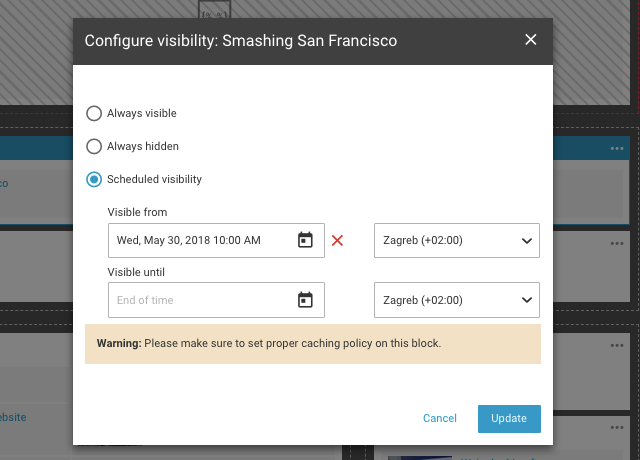The image size is (640, 460).
Task: Select Scheduled visibility radio button
Action: (x=94, y=179)
